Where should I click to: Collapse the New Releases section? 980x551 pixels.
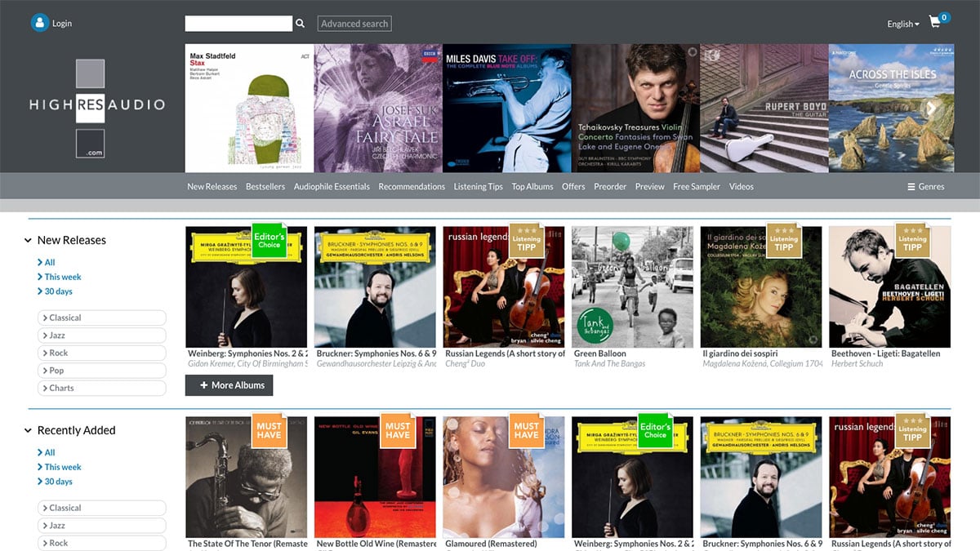pos(28,241)
